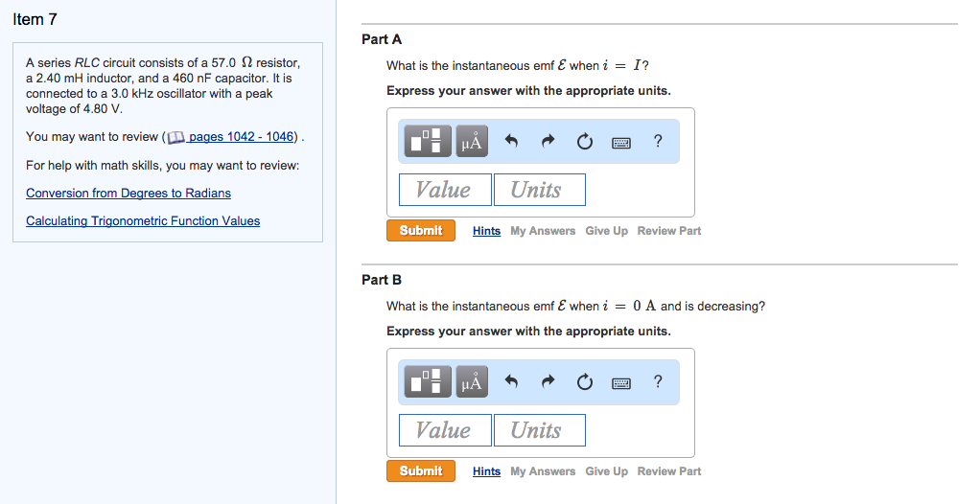
Task: Reset the Part B answer field
Action: click(x=585, y=382)
